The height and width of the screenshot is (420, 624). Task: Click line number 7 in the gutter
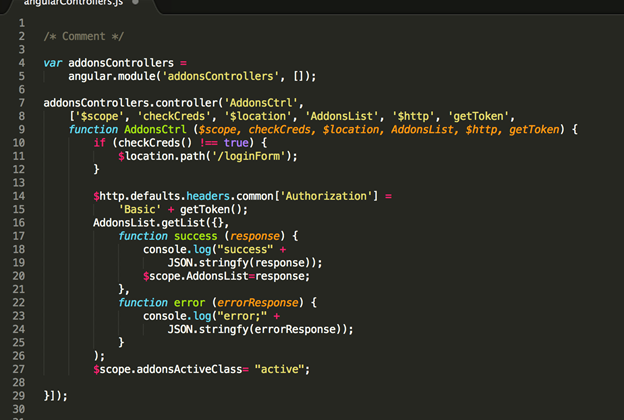21,103
